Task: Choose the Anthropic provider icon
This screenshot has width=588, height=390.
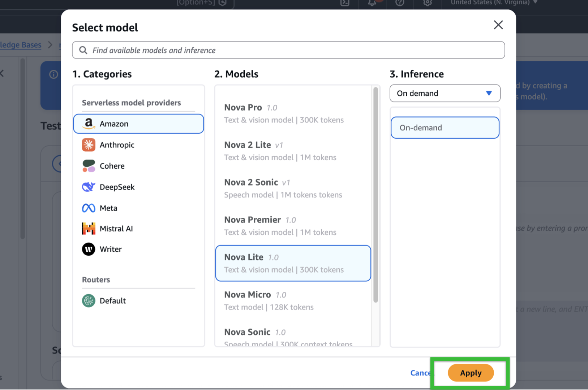Action: [x=89, y=145]
